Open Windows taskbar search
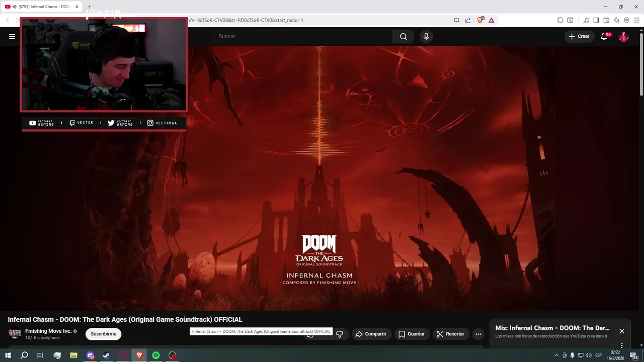Screen dimensions: 644x362 24,355
